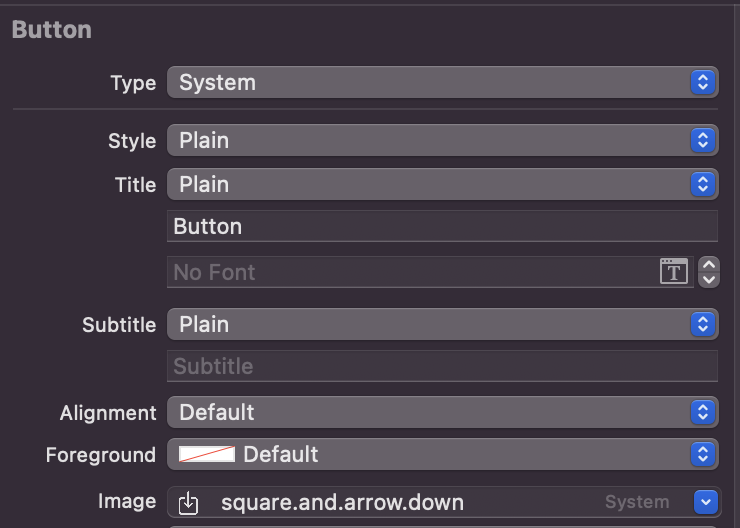The height and width of the screenshot is (528, 740).
Task: Click the Style dropdown blue arrows
Action: (703, 140)
